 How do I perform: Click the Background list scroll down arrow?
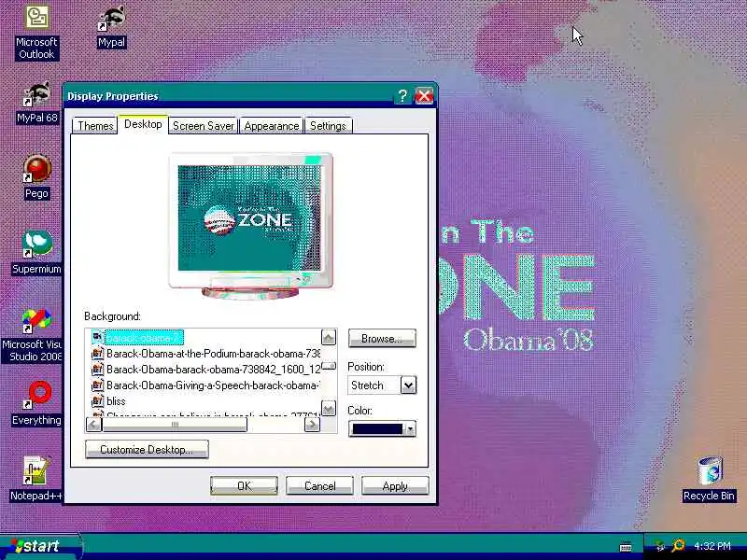(329, 408)
